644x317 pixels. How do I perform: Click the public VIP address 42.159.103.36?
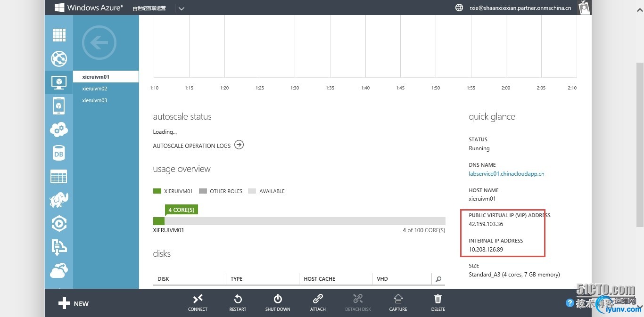point(486,224)
